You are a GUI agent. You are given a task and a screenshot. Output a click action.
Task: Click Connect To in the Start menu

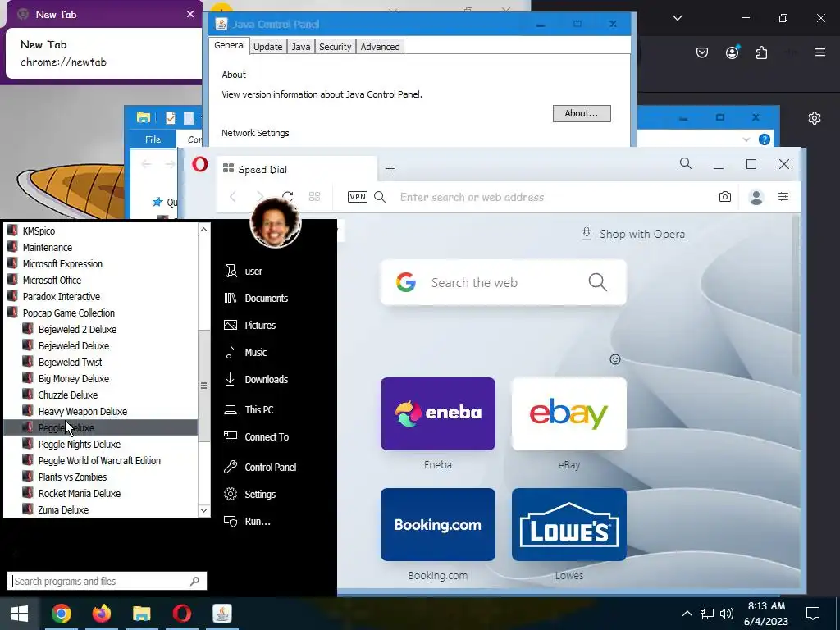[x=267, y=436]
